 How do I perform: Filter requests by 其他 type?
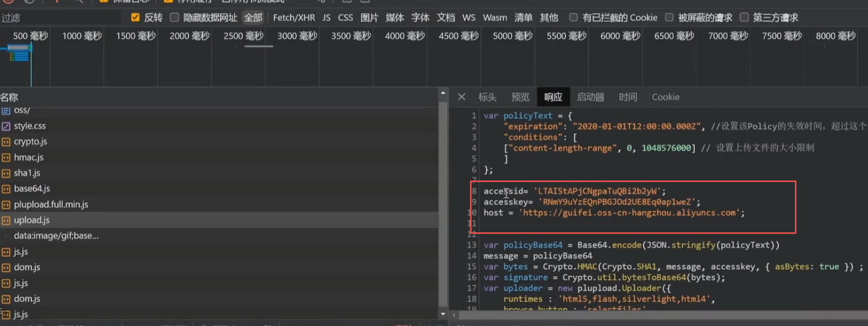point(549,18)
